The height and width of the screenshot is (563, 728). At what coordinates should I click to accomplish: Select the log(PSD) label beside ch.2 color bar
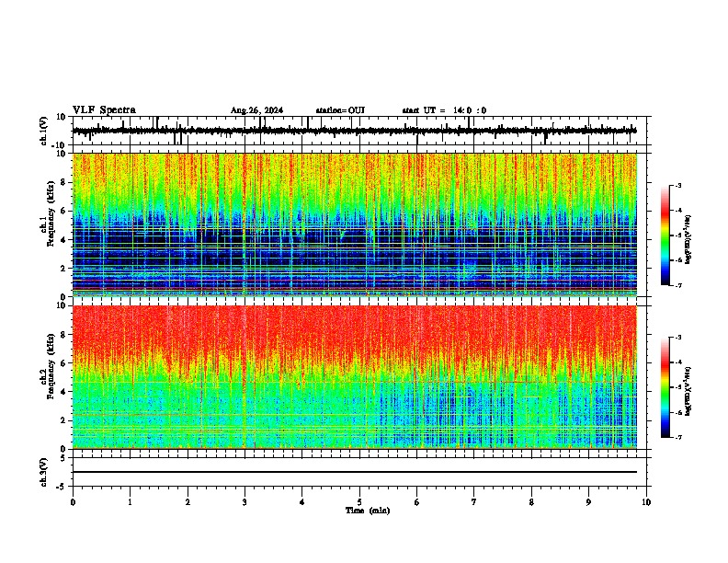[688, 391]
